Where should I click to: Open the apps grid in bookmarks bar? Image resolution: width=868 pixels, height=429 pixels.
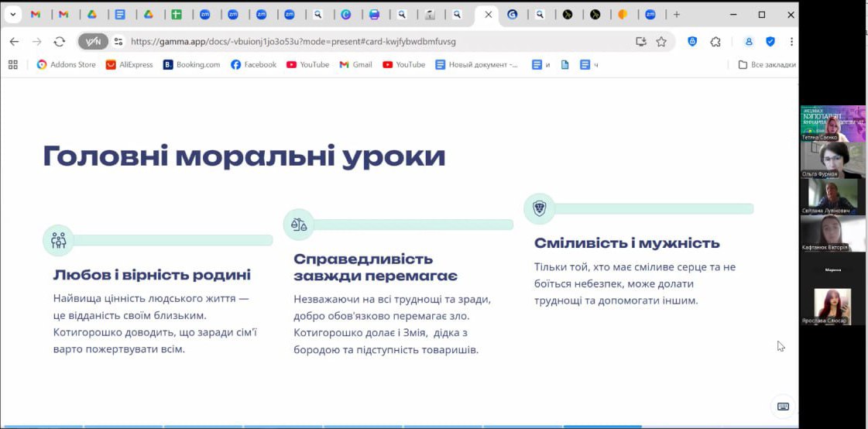[12, 65]
